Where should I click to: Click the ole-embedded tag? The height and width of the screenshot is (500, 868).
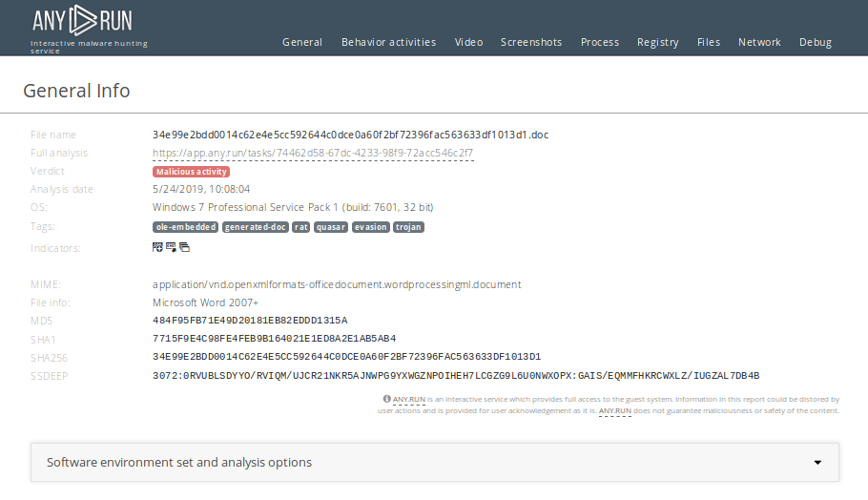coord(185,227)
